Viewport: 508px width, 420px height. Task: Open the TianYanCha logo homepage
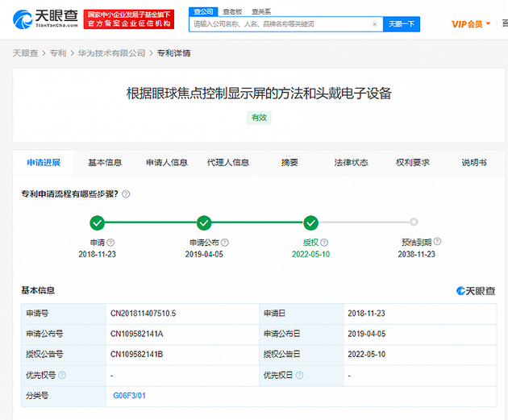[45, 19]
